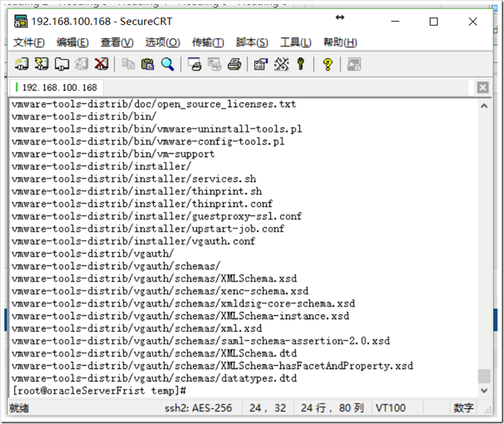Open Global Options tools icon

281,64
